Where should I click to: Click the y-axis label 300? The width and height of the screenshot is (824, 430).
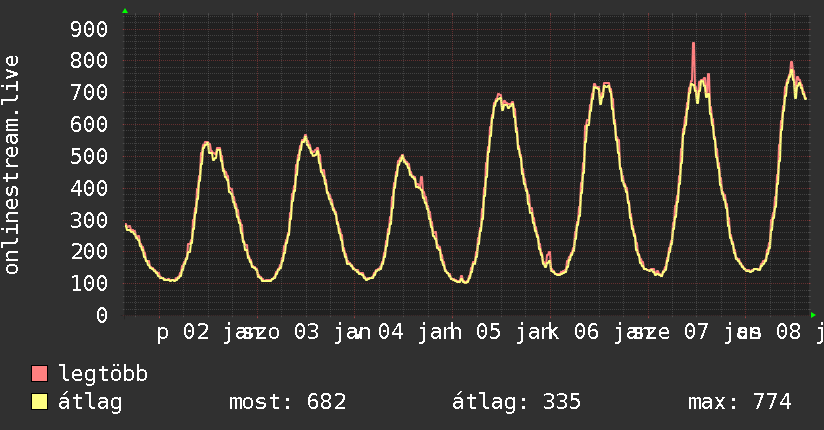pos(89,220)
